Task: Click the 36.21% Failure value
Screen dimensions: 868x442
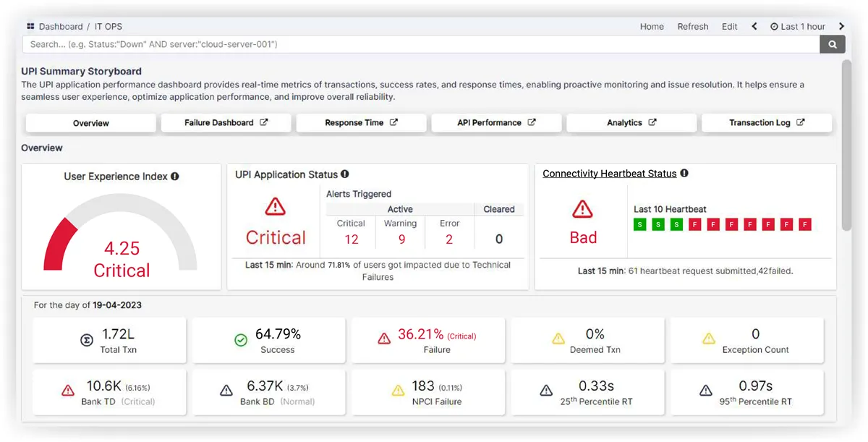Action: click(420, 334)
